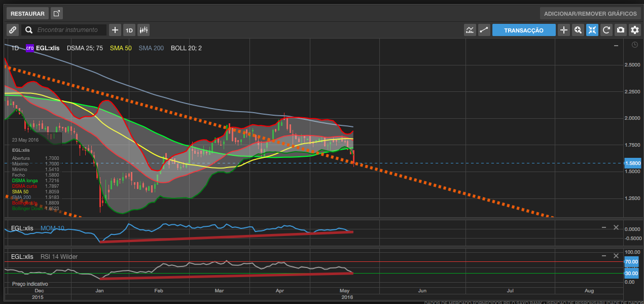Viewport: 644px width, 304px height.
Task: Click the Jun label on time axis
Action: (x=422, y=291)
